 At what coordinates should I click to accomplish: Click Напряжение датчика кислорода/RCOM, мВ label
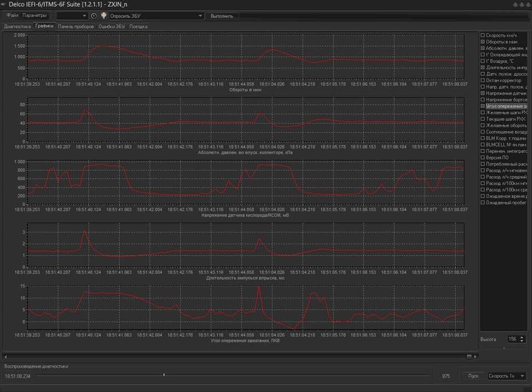coord(245,215)
